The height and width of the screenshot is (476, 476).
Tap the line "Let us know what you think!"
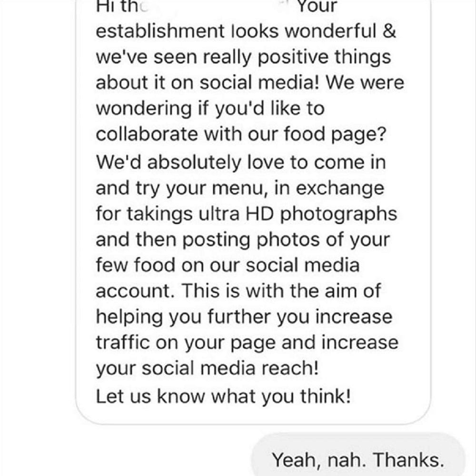coord(223,396)
